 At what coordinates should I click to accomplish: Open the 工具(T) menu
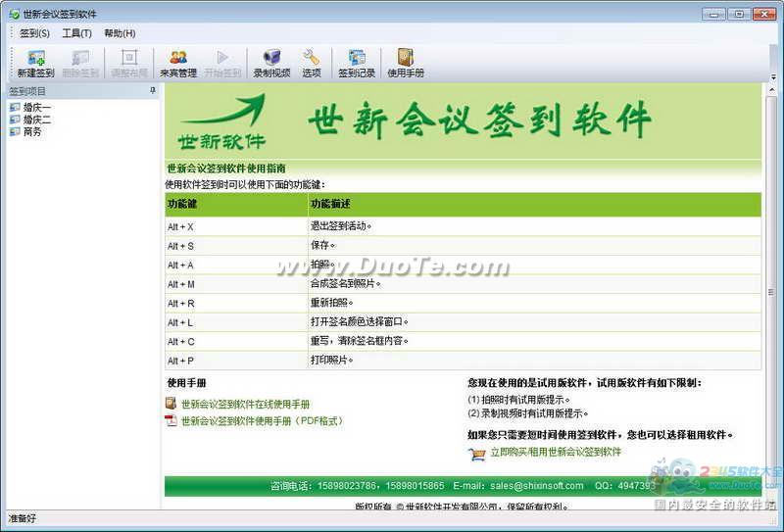76,33
